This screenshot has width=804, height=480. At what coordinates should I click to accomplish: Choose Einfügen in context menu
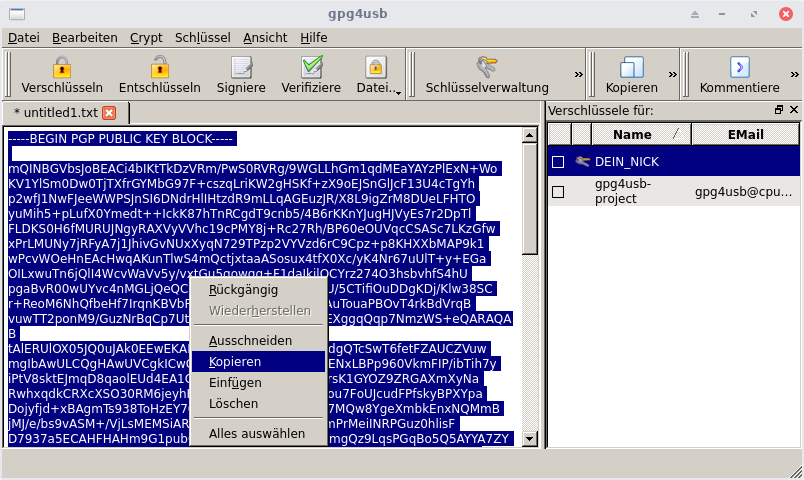tap(258, 383)
